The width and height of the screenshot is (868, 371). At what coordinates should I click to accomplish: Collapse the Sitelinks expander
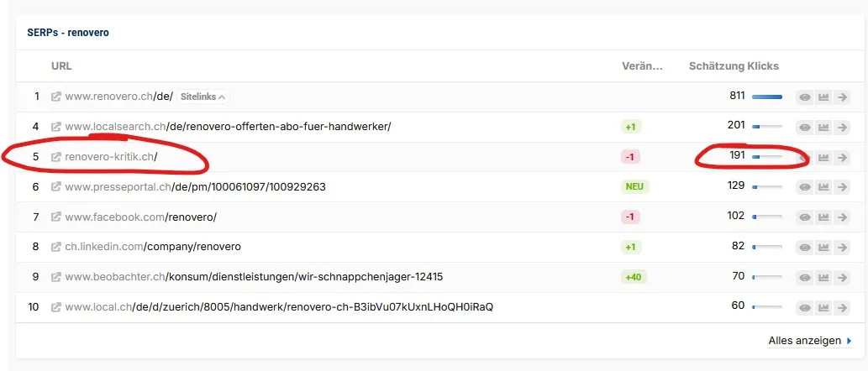click(x=203, y=97)
